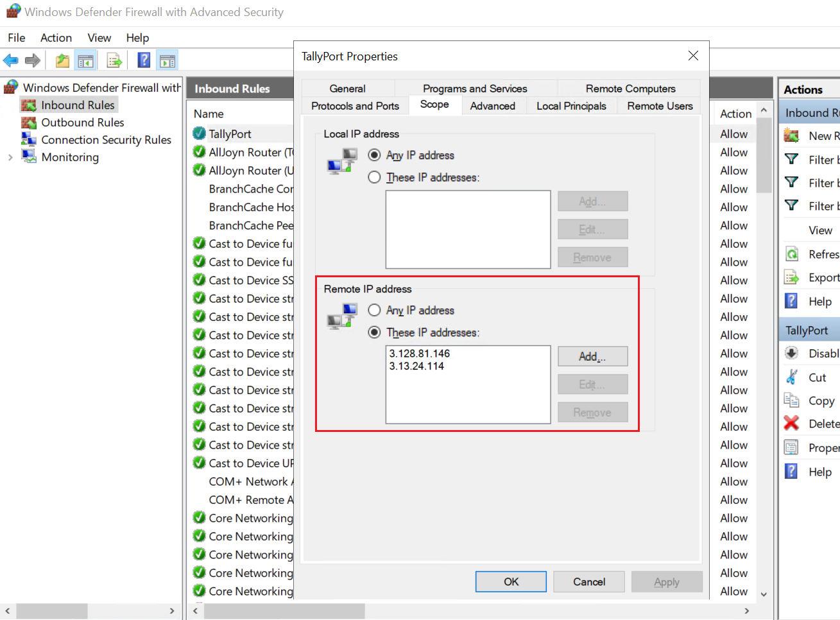
Task: Switch to the Protocols and Ports tab
Action: point(355,106)
